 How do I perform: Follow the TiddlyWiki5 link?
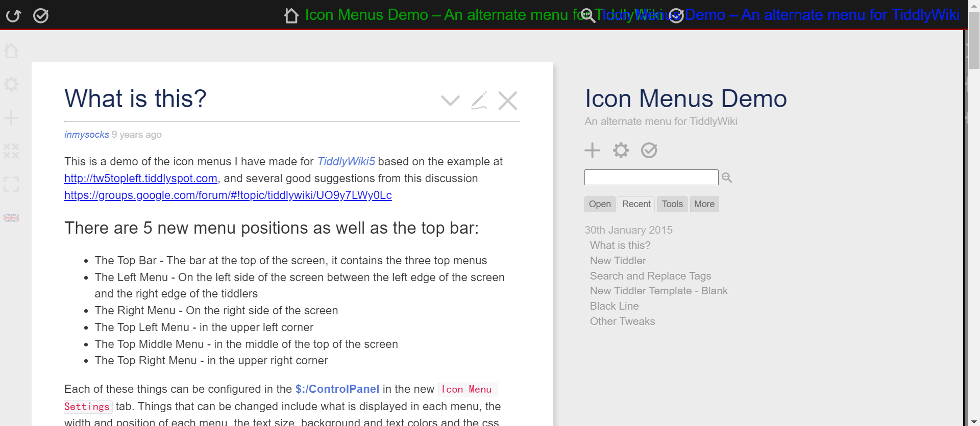coord(346,162)
